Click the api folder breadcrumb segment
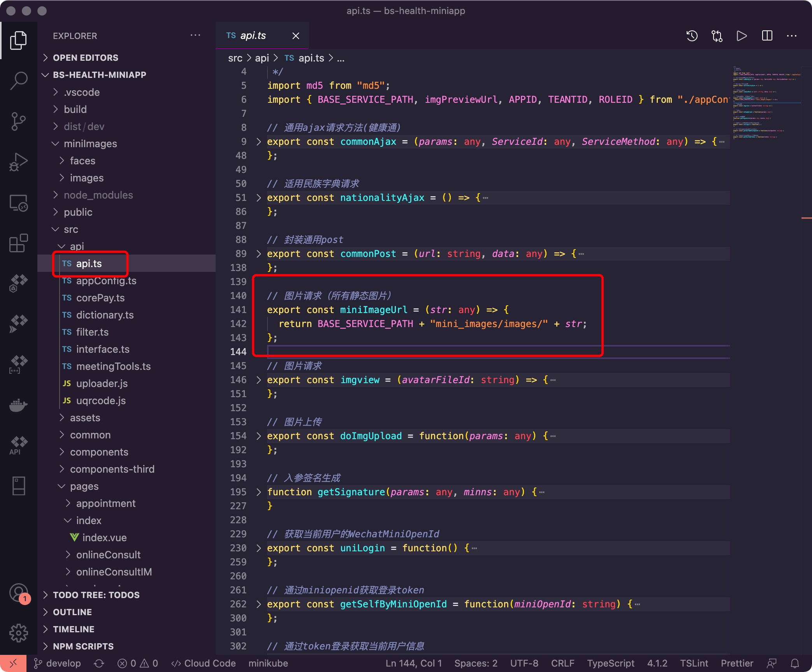812x672 pixels. click(x=262, y=58)
